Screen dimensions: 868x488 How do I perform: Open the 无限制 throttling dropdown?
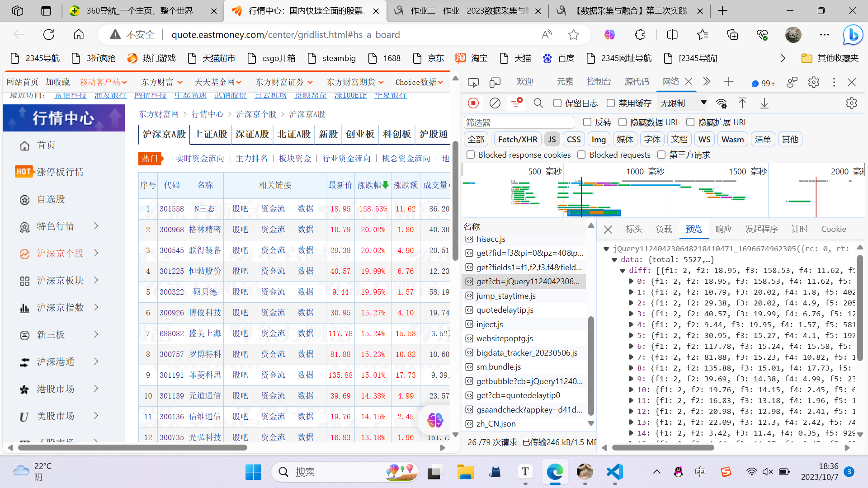coord(683,103)
